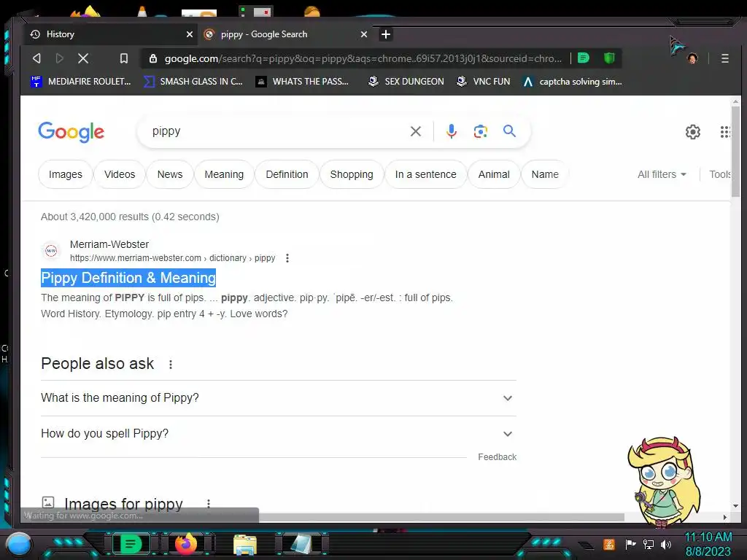Open People also ask options menu
Screen dimensions: 747x560
[x=171, y=365]
